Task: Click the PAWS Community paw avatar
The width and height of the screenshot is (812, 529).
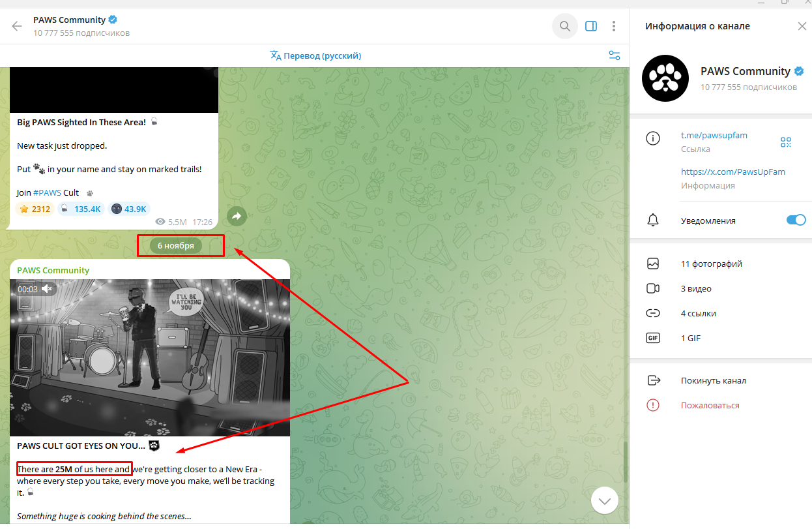Action: pyautogui.click(x=665, y=78)
